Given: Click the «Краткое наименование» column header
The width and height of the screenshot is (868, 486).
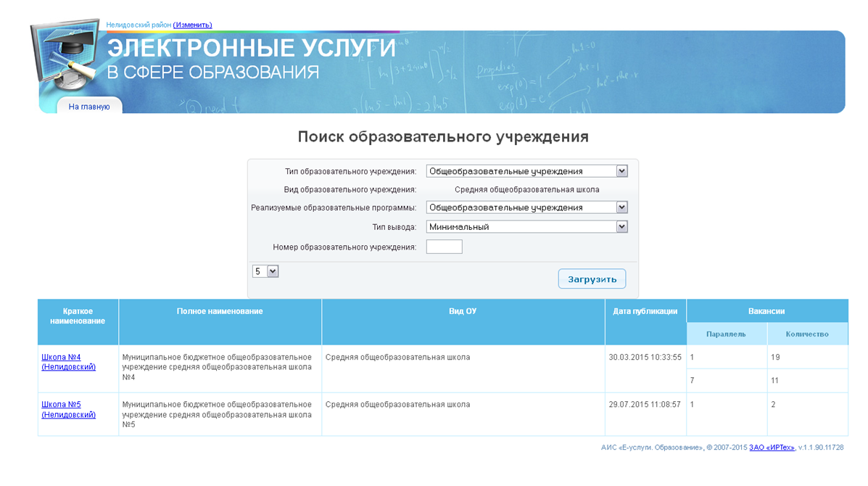Looking at the screenshot, I should pos(78,316).
